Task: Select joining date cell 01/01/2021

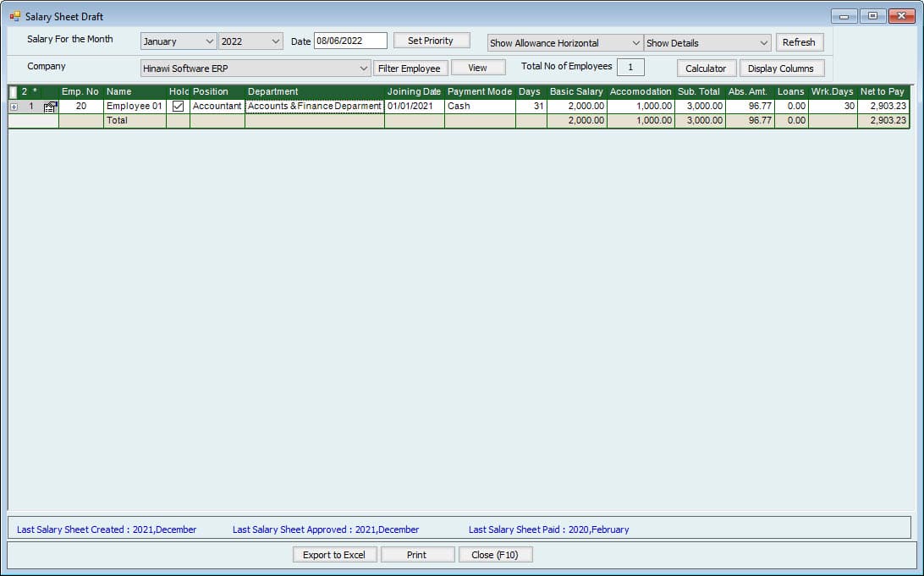Action: point(415,107)
